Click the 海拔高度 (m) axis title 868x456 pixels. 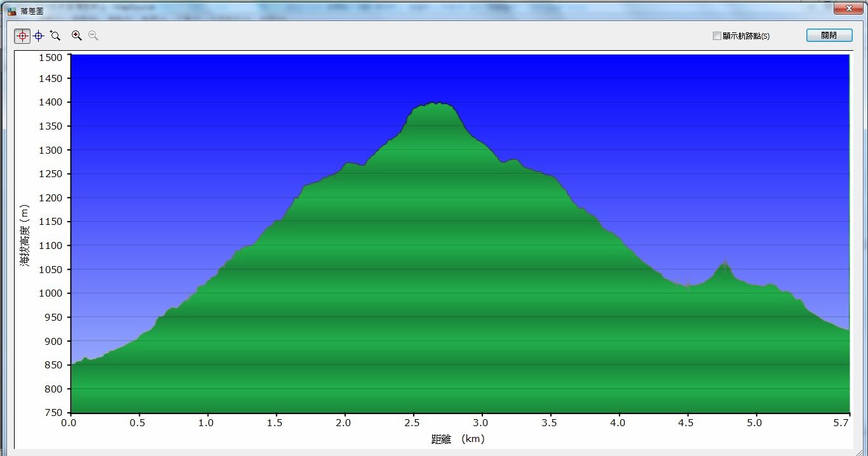pyautogui.click(x=25, y=235)
